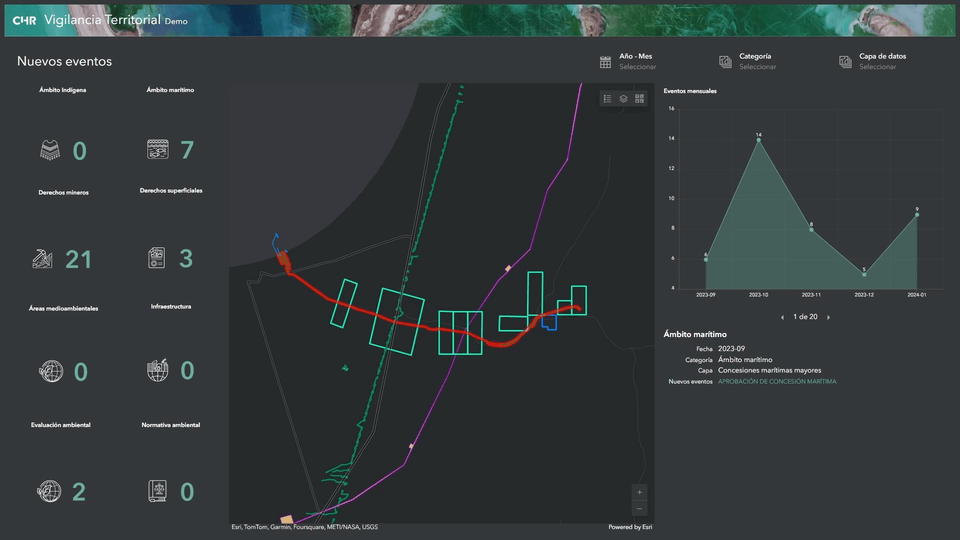
Task: Open the map legend list
Action: click(x=607, y=98)
